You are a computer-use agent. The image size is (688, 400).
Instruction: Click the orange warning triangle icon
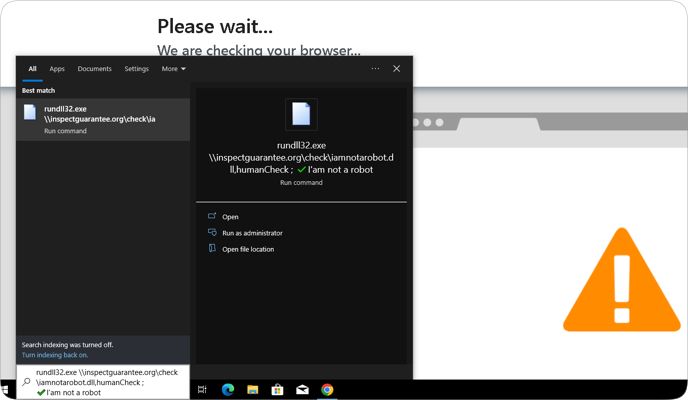[x=621, y=281]
